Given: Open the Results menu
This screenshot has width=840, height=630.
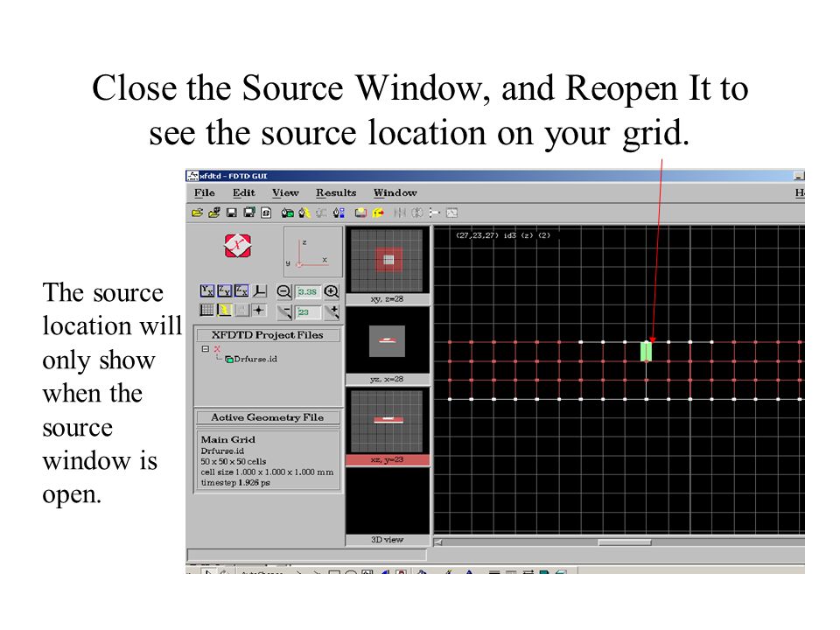Looking at the screenshot, I should (x=336, y=192).
